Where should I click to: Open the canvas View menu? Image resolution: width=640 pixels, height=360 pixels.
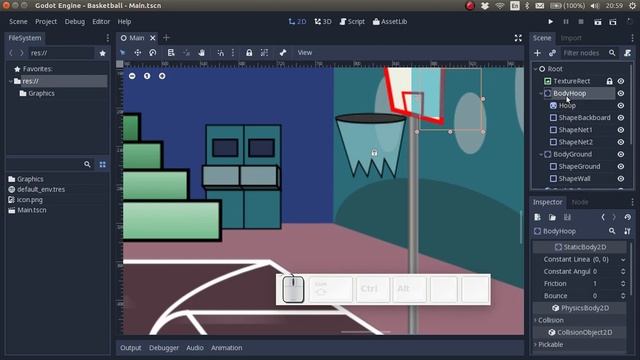tap(304, 53)
